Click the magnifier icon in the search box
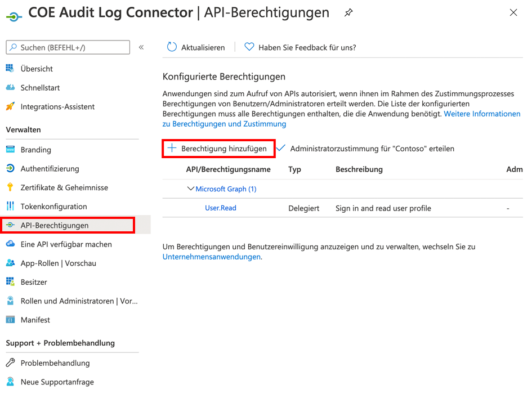The width and height of the screenshot is (532, 412). 14,47
